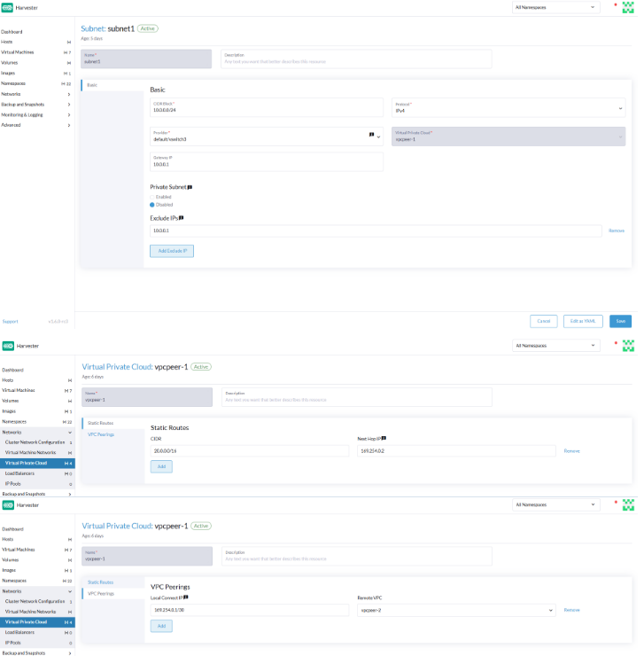Select the Enabled radio for Private Subnet
Viewport: 644px width, 656px height.
pyautogui.click(x=152, y=197)
